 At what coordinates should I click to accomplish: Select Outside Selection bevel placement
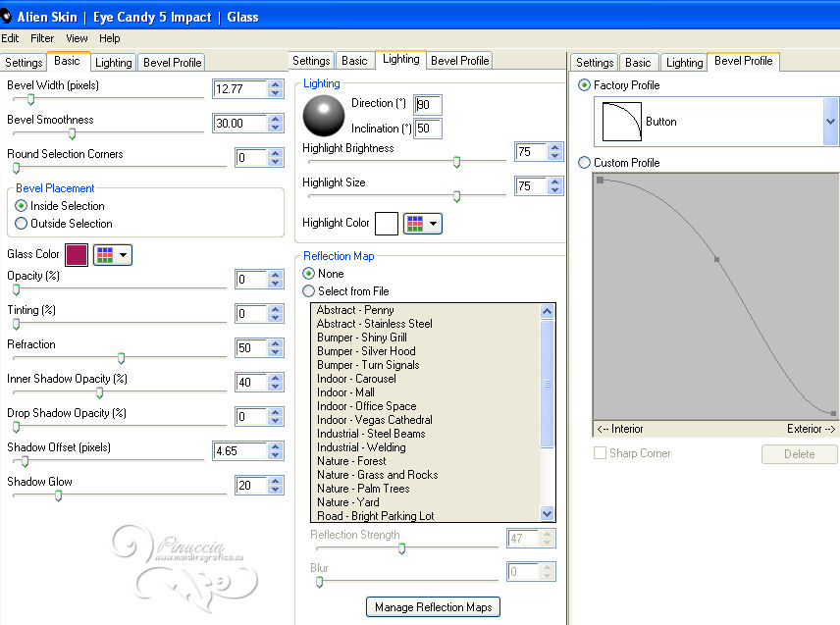[x=21, y=224]
